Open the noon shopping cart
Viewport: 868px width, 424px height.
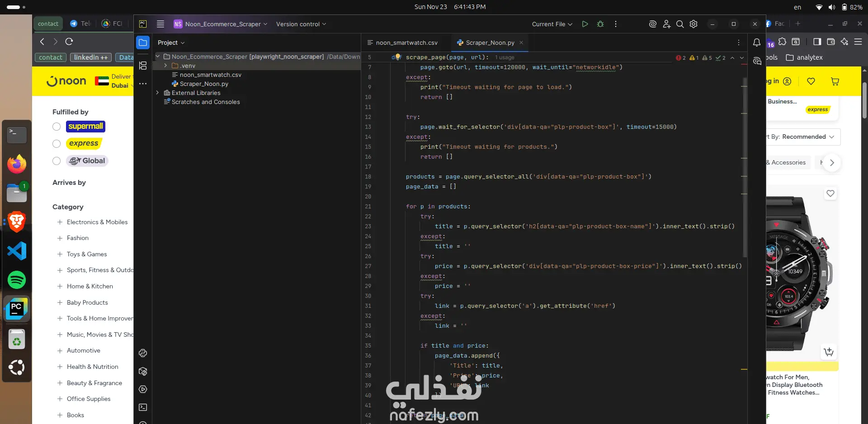point(835,81)
